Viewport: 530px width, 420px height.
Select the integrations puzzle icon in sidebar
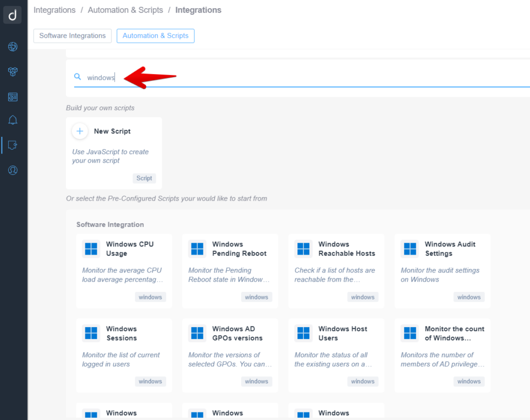[12, 145]
